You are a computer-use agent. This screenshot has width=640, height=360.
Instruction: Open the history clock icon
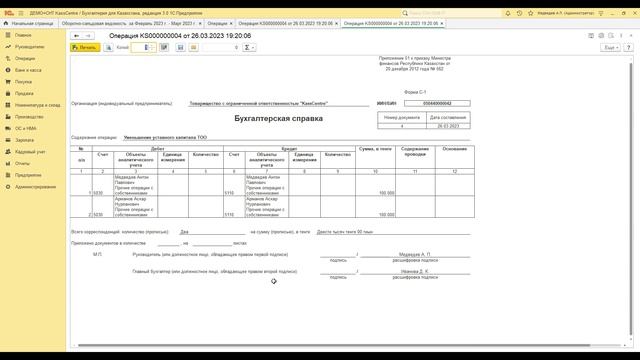pos(519,13)
